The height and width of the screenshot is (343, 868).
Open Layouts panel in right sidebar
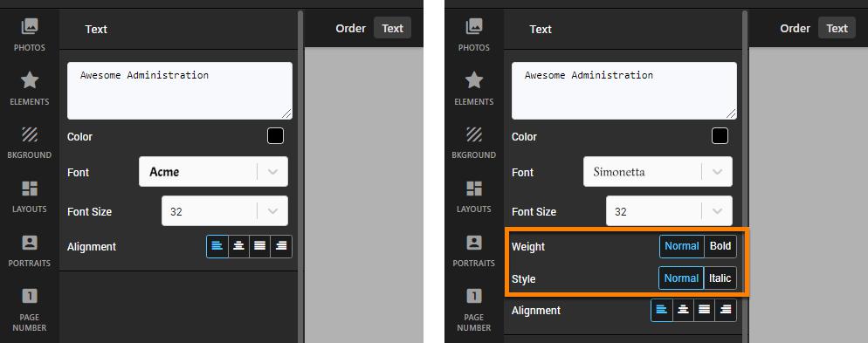tap(474, 196)
